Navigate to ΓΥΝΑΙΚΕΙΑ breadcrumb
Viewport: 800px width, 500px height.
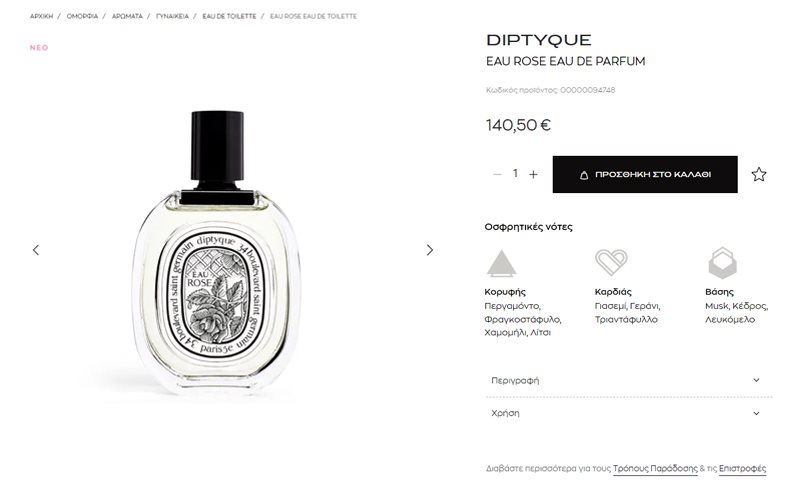(x=172, y=16)
